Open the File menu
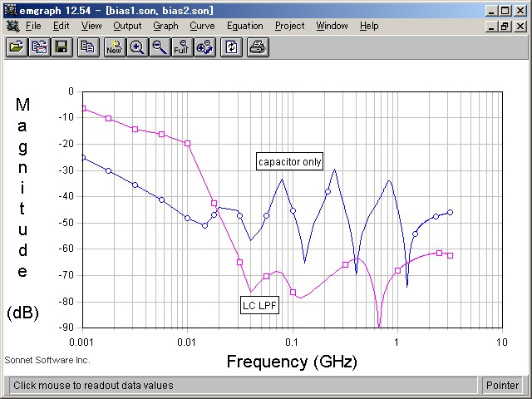This screenshot has width=532, height=399. click(33, 26)
